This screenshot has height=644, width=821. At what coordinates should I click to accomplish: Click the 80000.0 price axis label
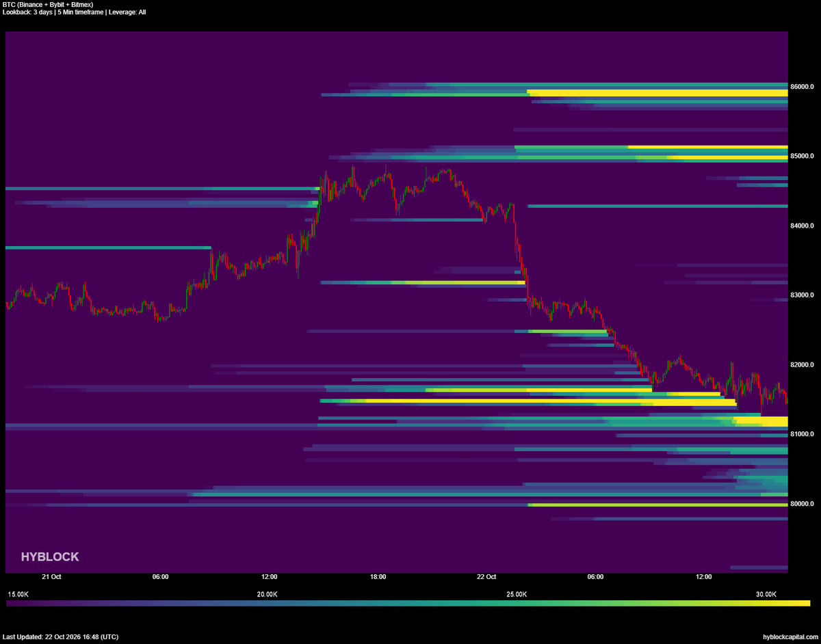point(802,505)
